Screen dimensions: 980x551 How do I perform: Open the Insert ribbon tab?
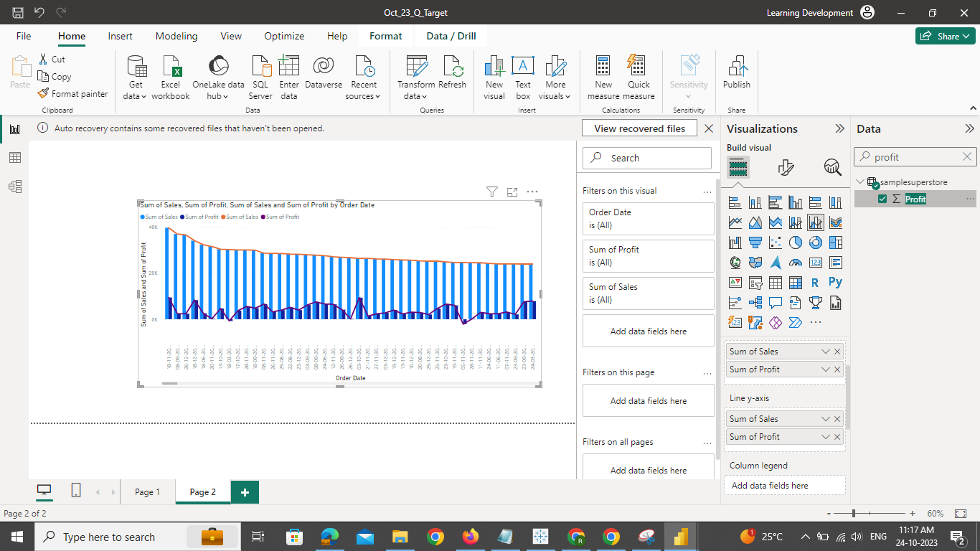click(x=120, y=36)
